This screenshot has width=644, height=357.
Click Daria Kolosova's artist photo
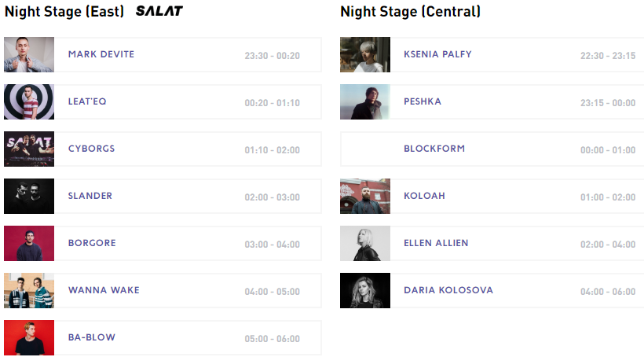[x=365, y=291]
